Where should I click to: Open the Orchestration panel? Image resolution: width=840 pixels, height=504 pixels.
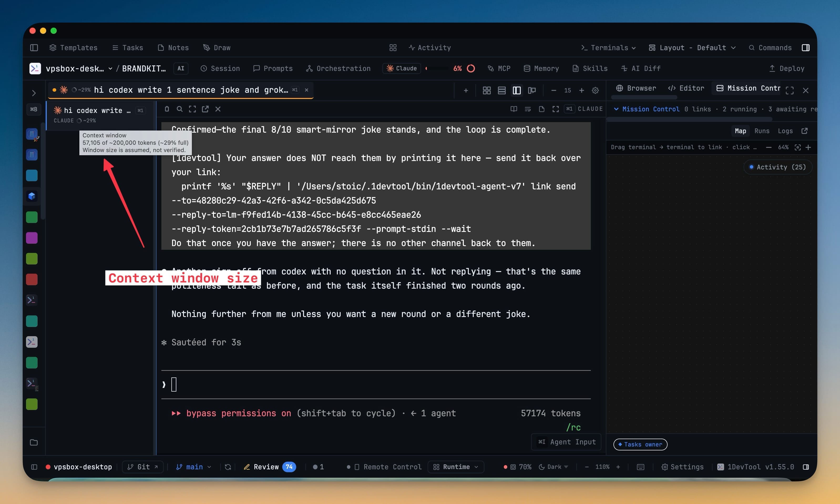click(x=338, y=69)
